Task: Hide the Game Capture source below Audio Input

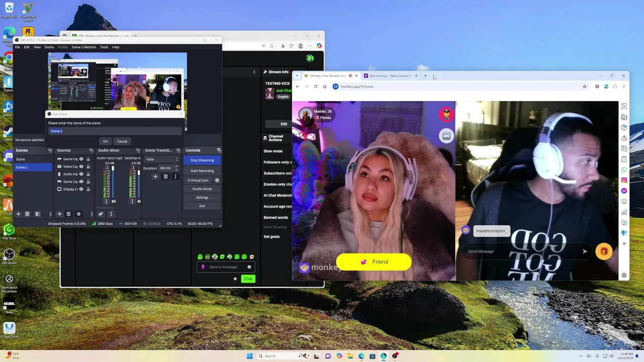Action: [x=81, y=182]
